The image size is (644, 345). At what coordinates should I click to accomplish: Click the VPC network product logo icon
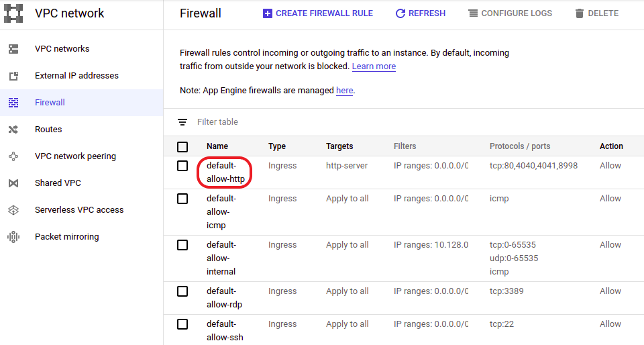13,13
